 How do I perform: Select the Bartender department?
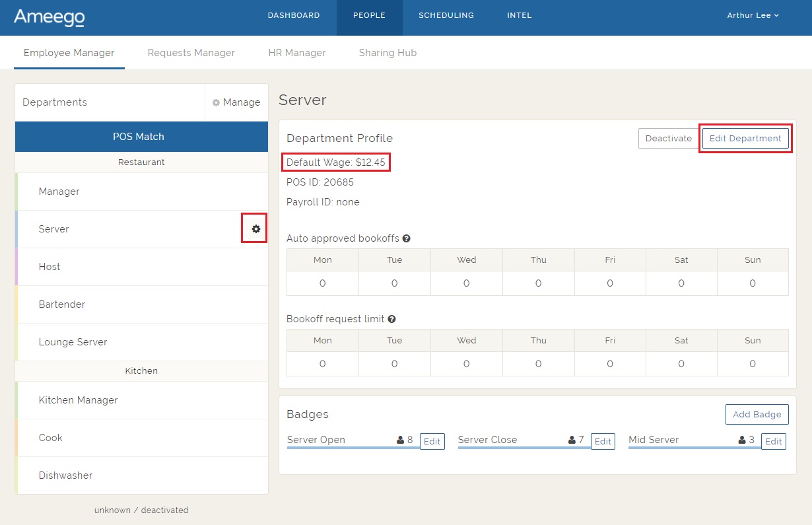click(62, 304)
